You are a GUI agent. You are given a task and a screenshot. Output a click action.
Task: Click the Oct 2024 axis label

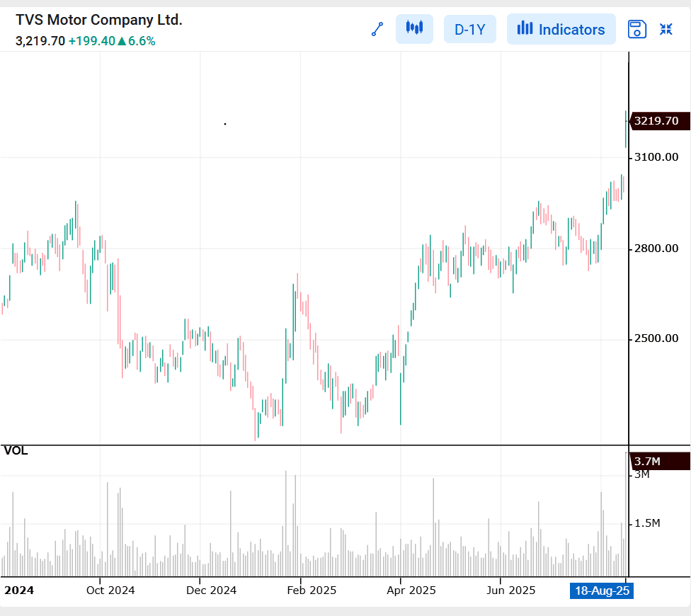pos(110,591)
